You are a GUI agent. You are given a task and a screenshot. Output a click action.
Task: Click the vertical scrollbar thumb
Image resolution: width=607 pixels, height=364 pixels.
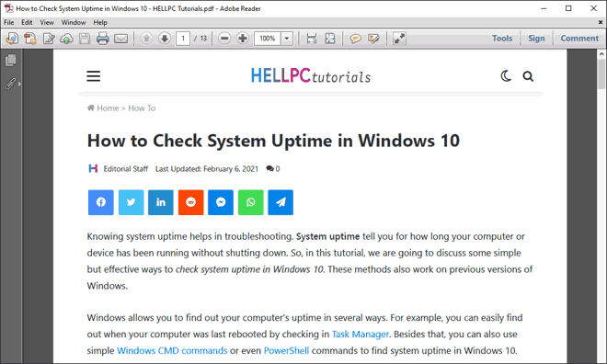601,74
